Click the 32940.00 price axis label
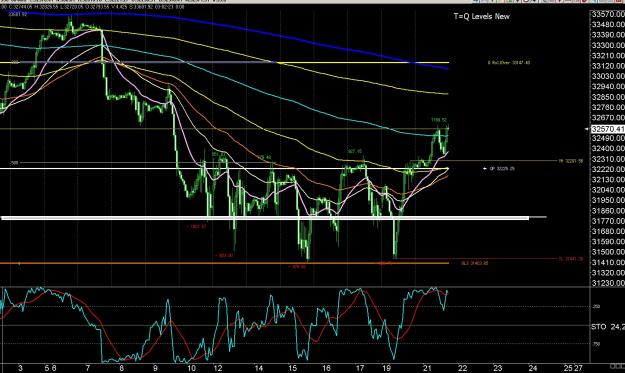 point(608,86)
